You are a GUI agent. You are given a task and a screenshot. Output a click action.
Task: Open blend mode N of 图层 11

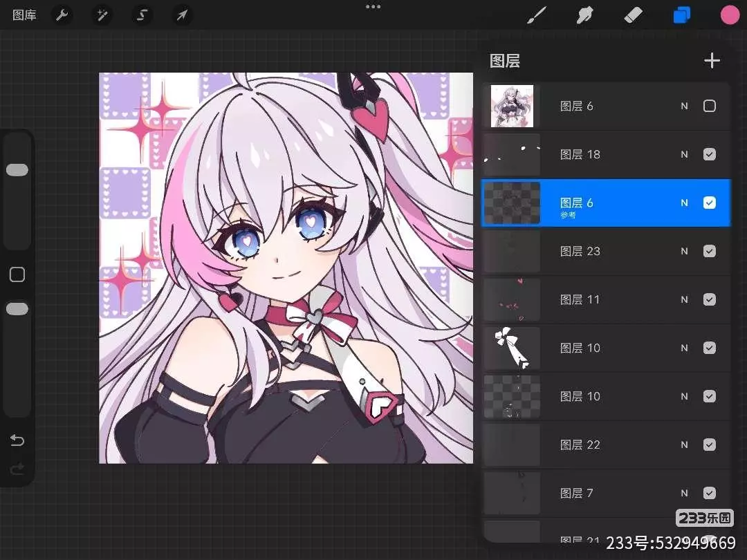[x=684, y=299]
